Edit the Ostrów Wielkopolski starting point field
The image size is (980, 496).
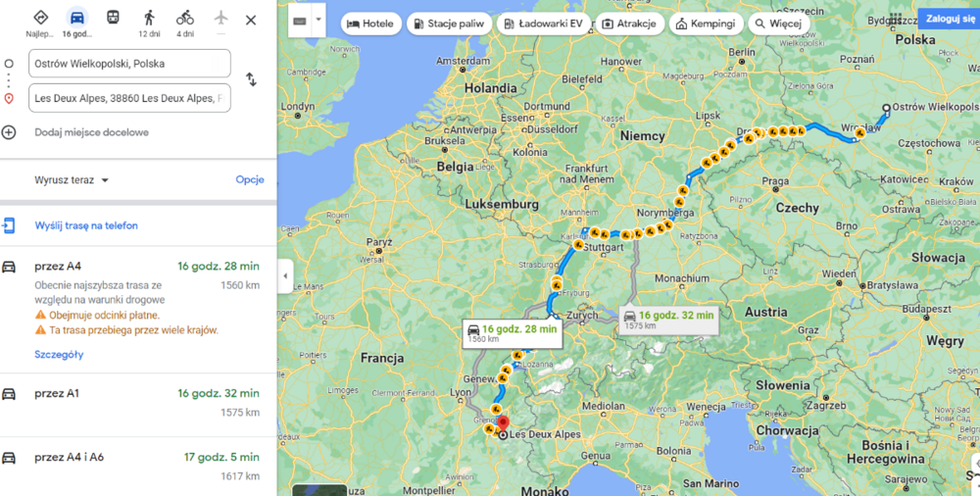pos(129,64)
